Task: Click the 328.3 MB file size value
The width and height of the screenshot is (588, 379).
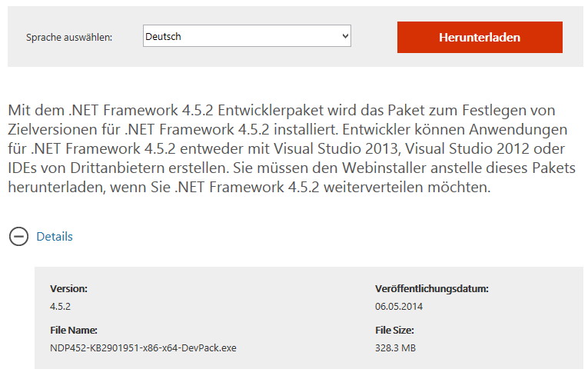Action: 395,347
